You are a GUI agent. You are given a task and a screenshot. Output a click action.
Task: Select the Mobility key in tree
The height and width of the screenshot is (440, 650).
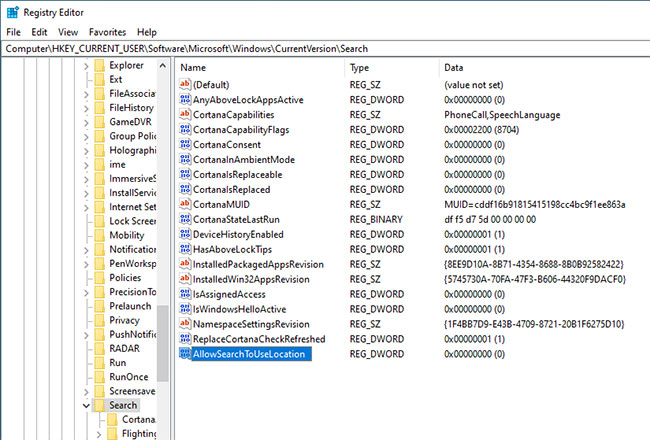126,235
